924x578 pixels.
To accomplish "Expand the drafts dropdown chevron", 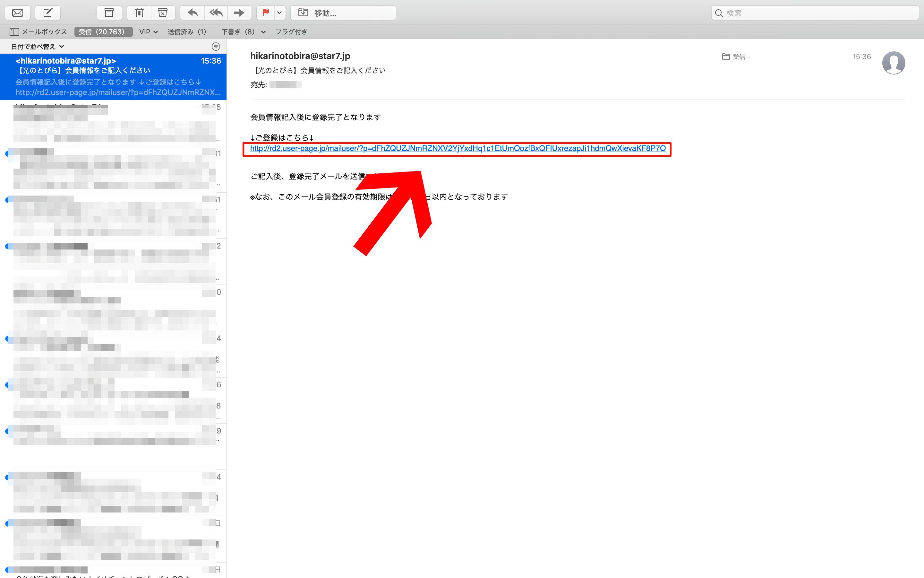I will (x=263, y=32).
